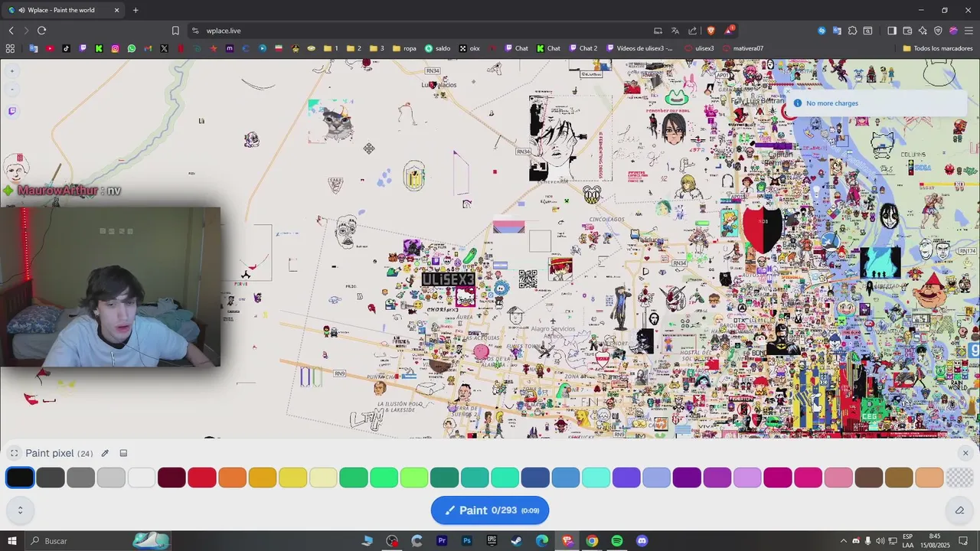The height and width of the screenshot is (551, 980).
Task: Click the Paint 0/293 button
Action: pyautogui.click(x=490, y=510)
